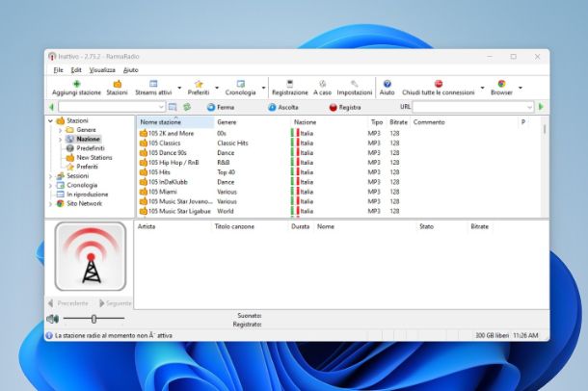Click the green refresh icon near search box
The width and height of the screenshot is (588, 391).
(x=187, y=107)
